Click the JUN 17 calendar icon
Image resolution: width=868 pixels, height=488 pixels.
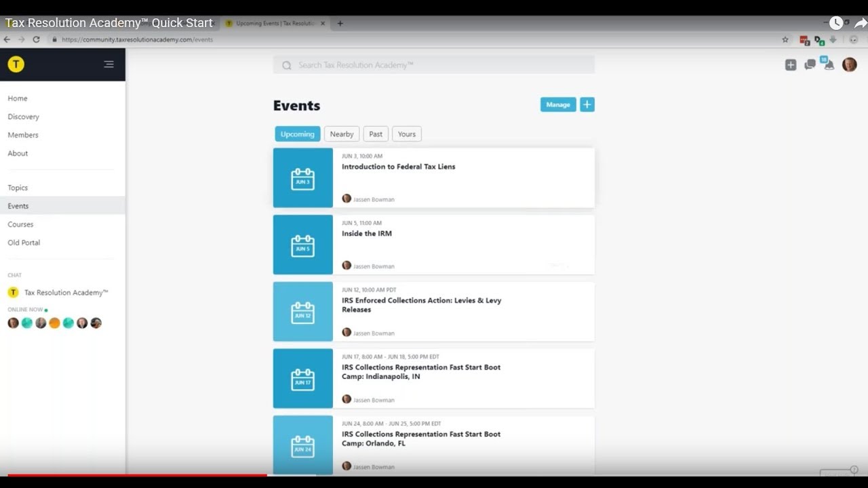(x=302, y=379)
